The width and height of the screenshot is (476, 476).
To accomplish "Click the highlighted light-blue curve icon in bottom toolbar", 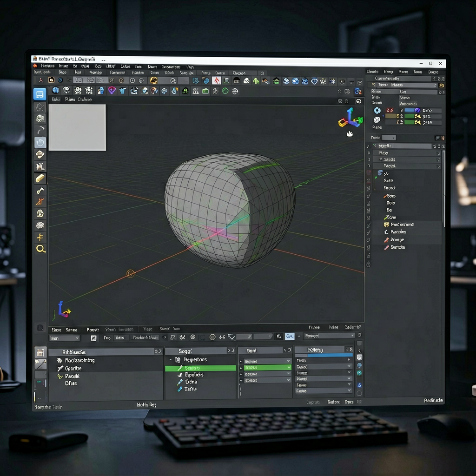I will (290, 337).
